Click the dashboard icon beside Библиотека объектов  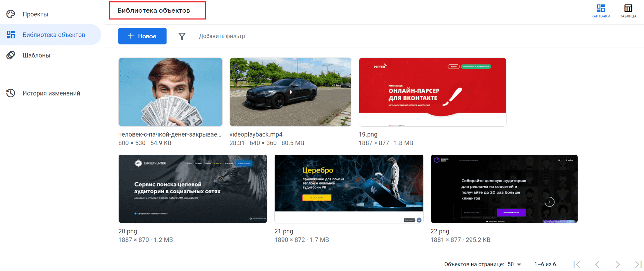coord(11,35)
